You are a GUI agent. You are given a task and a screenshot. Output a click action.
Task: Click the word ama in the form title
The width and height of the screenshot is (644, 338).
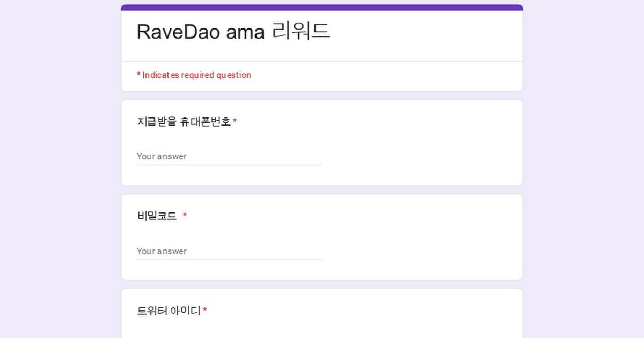click(245, 33)
